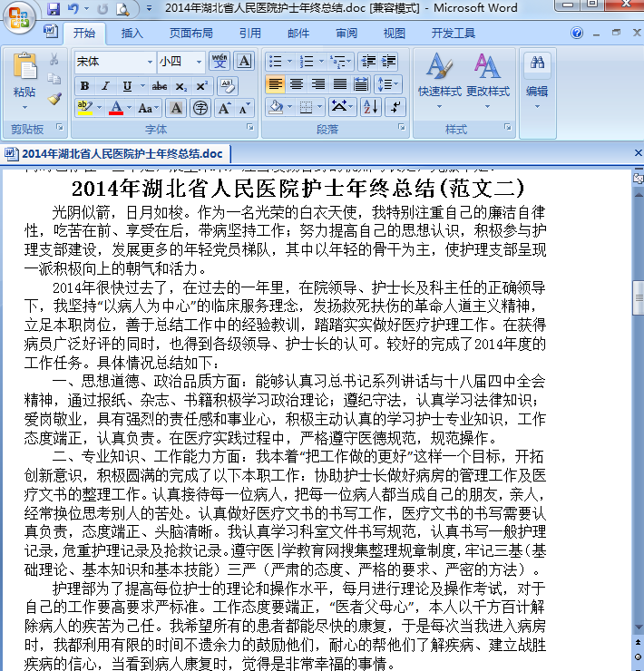
Task: Switch to 引用 ribbon tab
Action: click(x=250, y=33)
